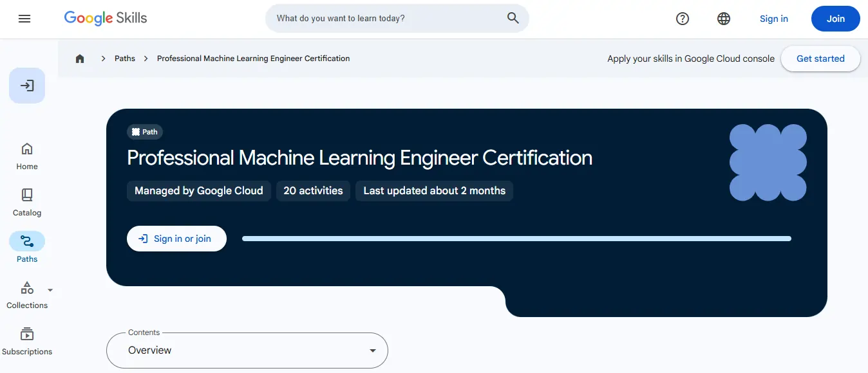The height and width of the screenshot is (373, 868).
Task: Go to Home in the sidebar
Action: [27, 156]
